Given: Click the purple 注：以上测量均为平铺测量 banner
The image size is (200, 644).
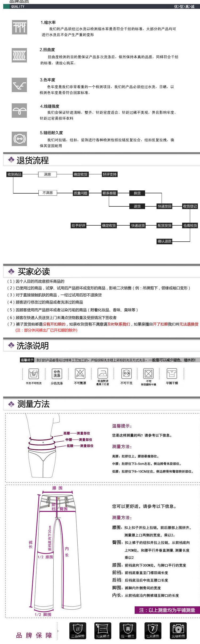Looking at the screenshot, I should (x=167, y=610).
